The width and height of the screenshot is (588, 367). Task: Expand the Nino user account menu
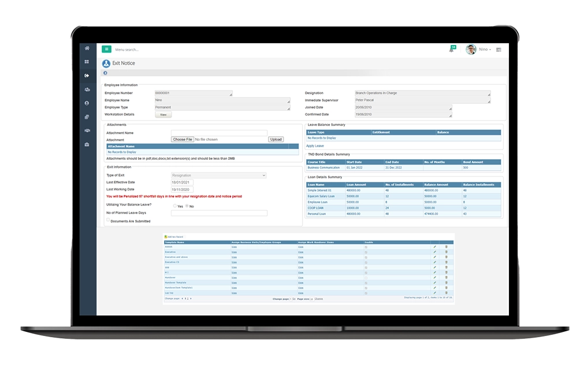(484, 50)
